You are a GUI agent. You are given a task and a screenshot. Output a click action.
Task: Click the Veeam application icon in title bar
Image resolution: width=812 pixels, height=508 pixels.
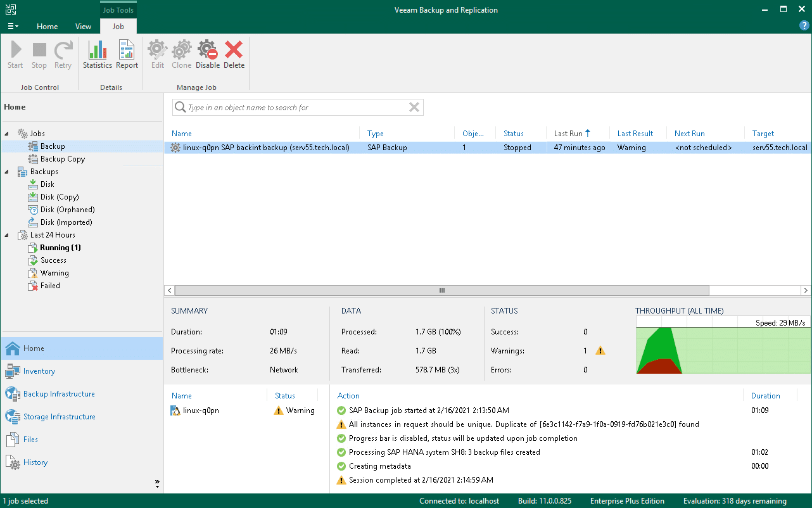(x=11, y=10)
